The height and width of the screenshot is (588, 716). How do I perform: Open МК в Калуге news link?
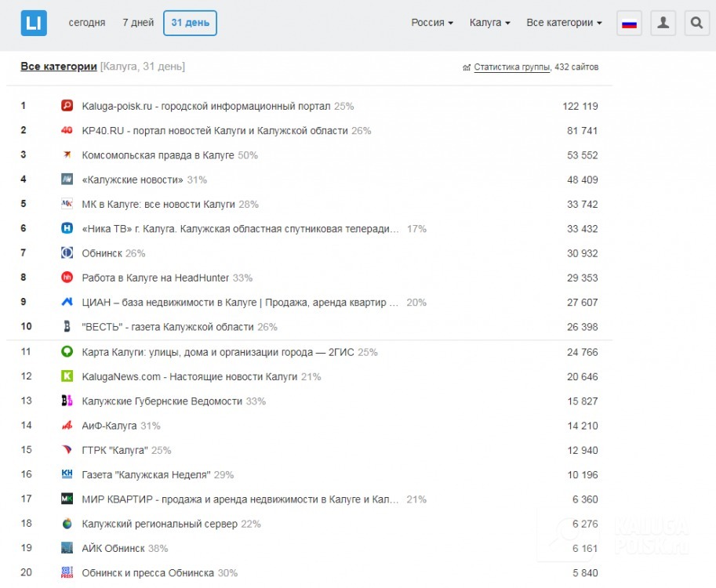point(158,205)
